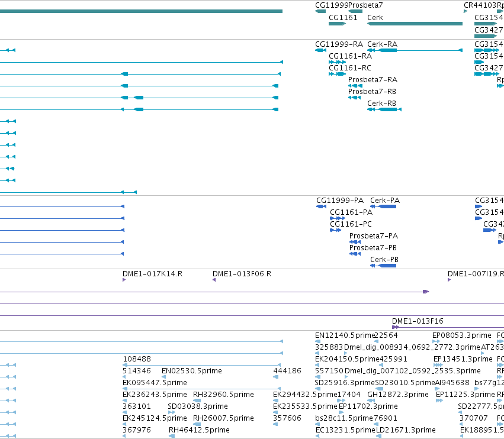Select the bs28c11.5prime EST label

point(344,418)
